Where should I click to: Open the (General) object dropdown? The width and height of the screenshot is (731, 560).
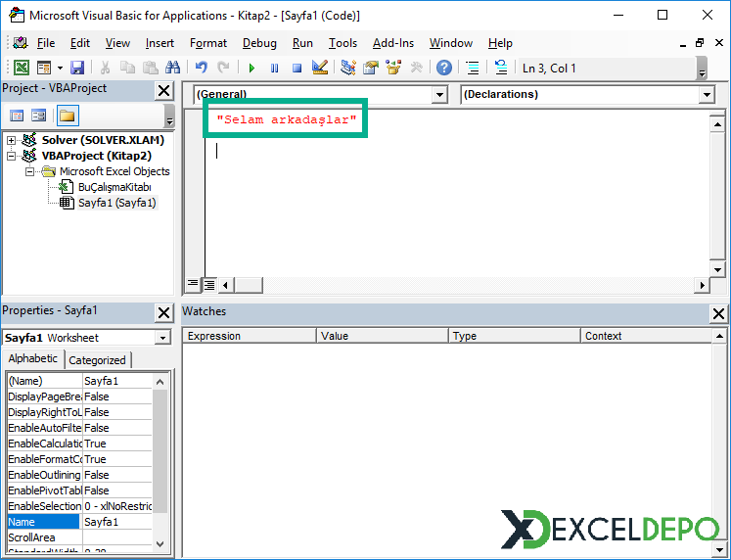click(439, 95)
